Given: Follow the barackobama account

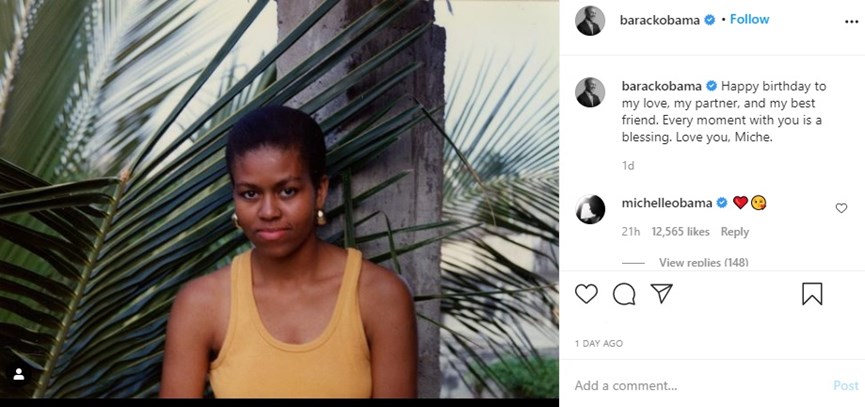Looking at the screenshot, I should tap(749, 19).
